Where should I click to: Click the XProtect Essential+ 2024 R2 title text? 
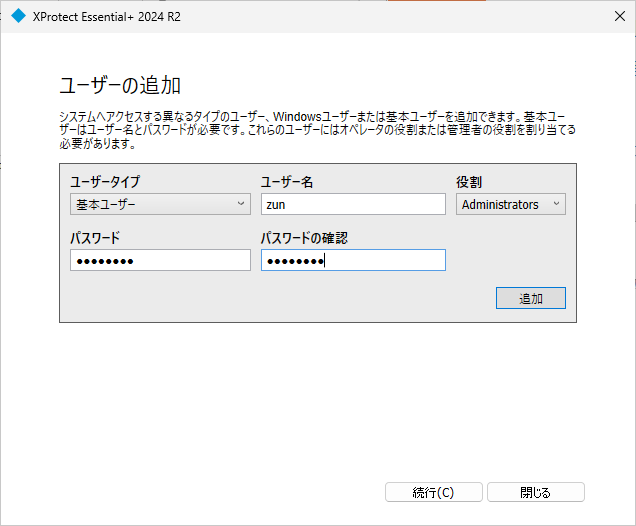pos(107,17)
